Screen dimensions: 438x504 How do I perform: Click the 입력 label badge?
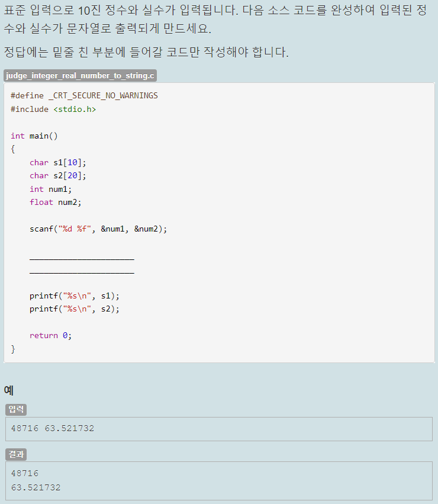pos(16,409)
